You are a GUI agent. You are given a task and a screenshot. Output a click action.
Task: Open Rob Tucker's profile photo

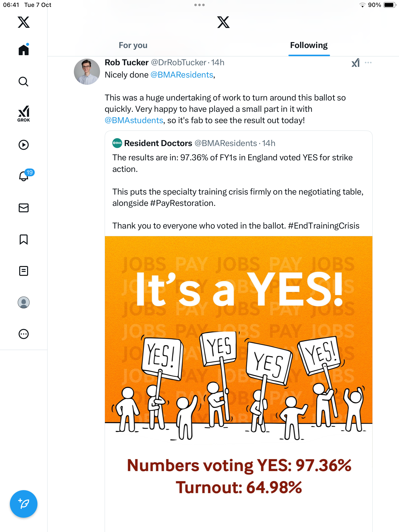coord(87,72)
